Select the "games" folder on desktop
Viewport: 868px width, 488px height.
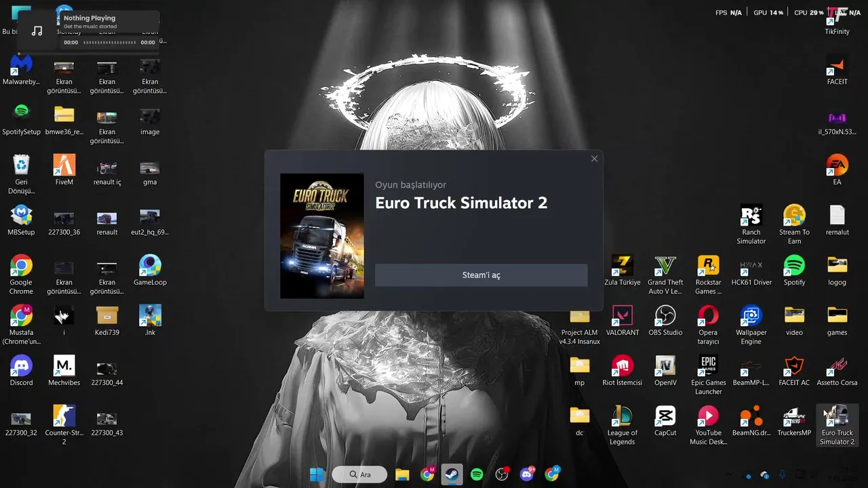837,321
